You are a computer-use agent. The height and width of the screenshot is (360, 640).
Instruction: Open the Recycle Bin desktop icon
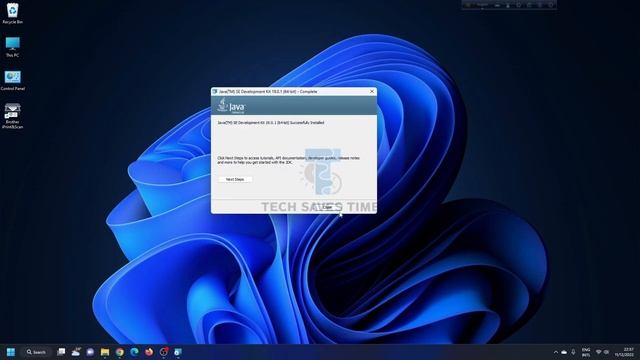click(12, 13)
